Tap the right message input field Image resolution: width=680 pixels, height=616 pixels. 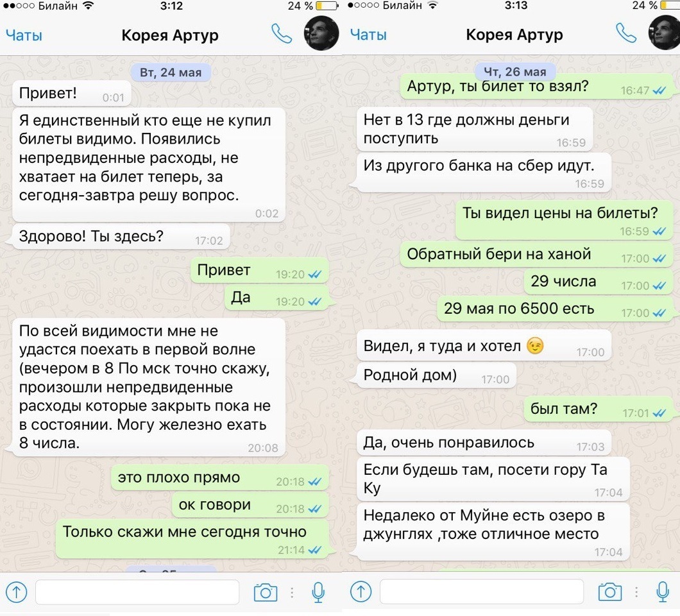[481, 592]
